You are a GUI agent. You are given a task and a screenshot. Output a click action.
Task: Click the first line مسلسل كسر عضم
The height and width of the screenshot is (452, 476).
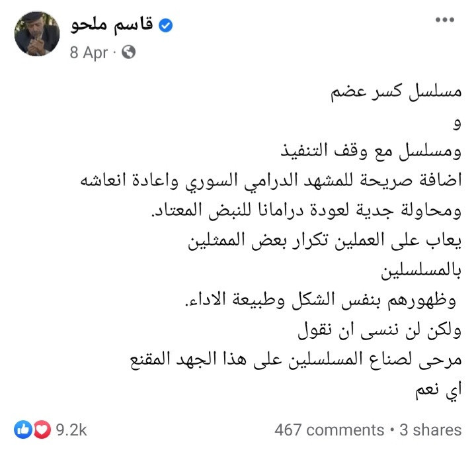pos(396,91)
